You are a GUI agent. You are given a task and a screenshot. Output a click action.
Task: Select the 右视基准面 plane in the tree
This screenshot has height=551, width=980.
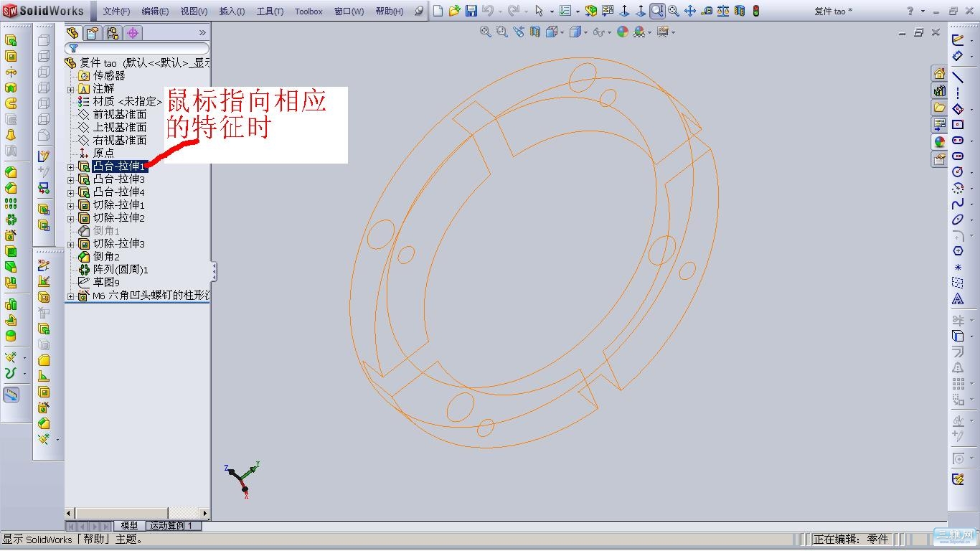(120, 140)
